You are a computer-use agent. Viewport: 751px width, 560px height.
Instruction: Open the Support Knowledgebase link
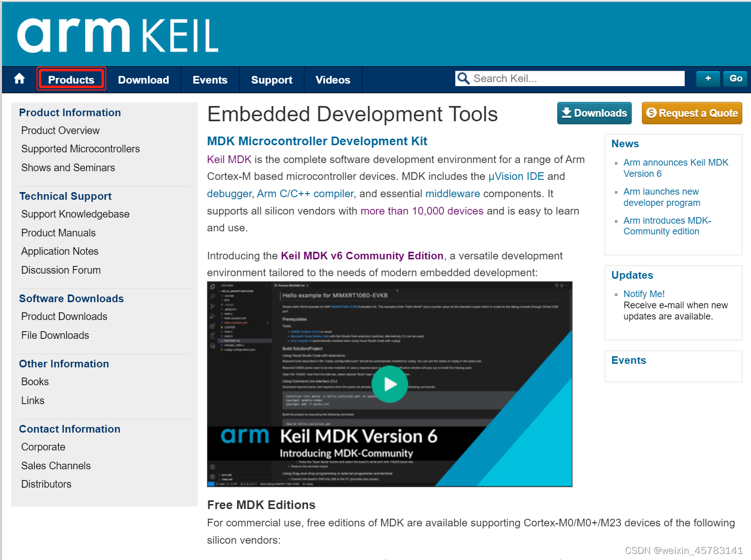[x=75, y=214]
